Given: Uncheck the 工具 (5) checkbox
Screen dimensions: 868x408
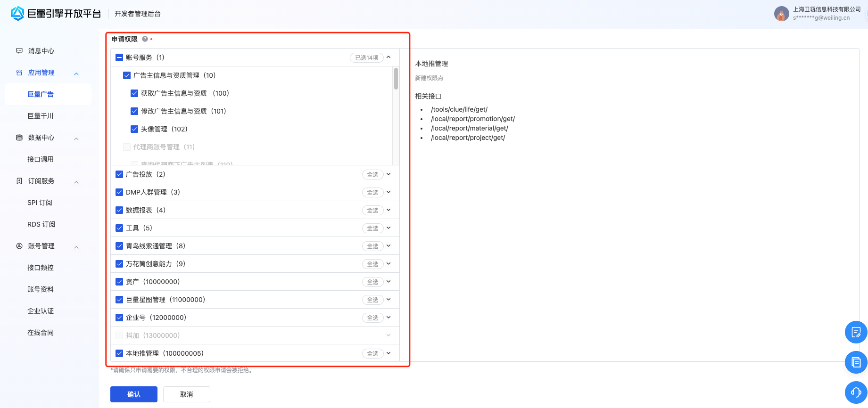Looking at the screenshot, I should 119,228.
